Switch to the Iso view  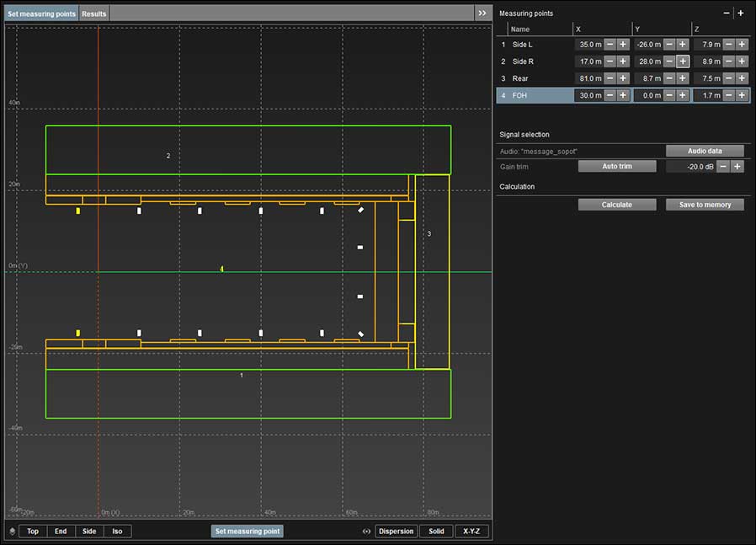(x=117, y=532)
